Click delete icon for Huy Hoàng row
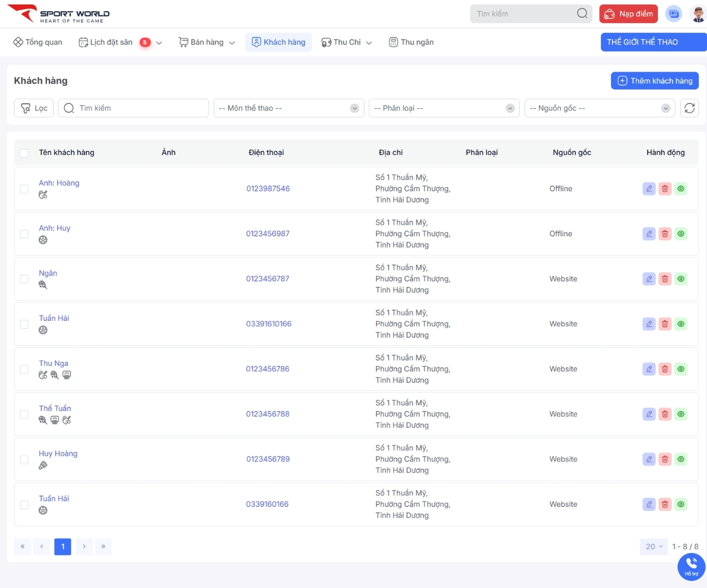This screenshot has height=588, width=707. [x=665, y=459]
